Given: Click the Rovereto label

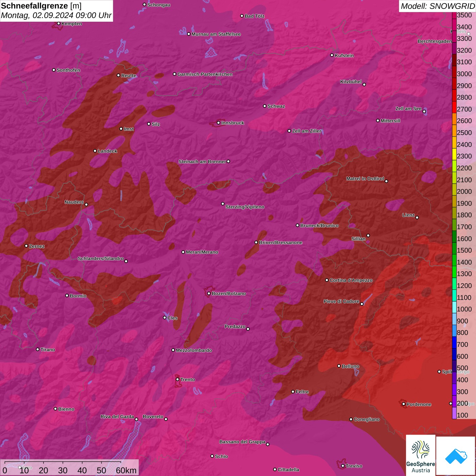Looking at the screenshot, I should [x=153, y=417].
